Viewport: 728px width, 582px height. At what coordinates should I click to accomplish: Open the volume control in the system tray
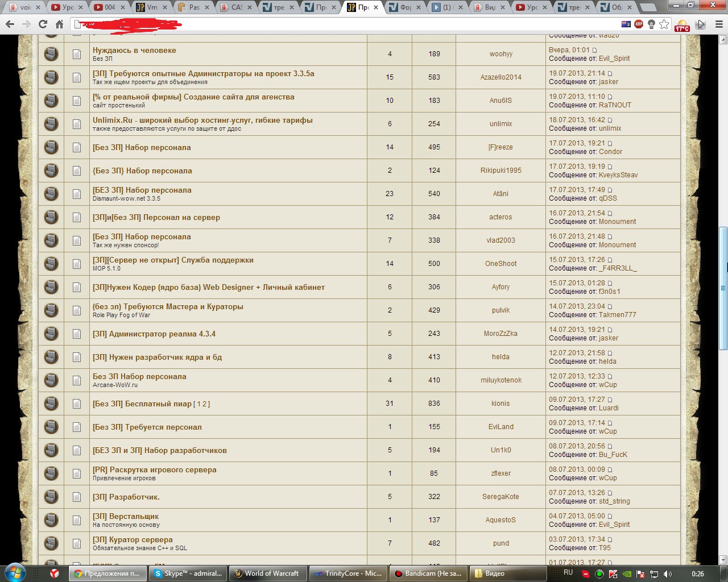(667, 573)
